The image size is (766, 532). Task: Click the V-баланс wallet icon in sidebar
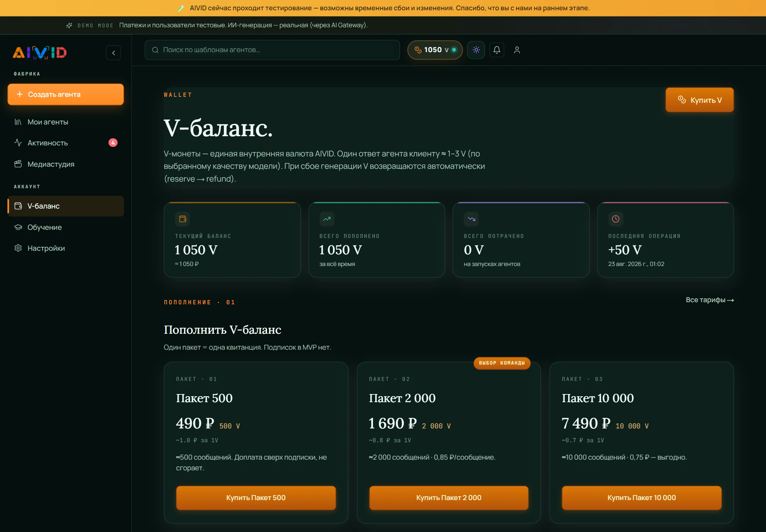pos(18,206)
